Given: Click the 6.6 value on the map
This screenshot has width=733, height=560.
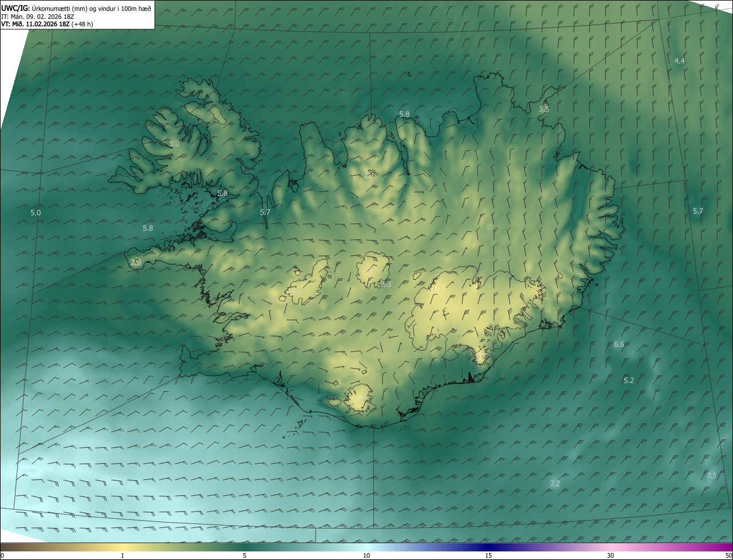Looking at the screenshot, I should pyautogui.click(x=619, y=344).
